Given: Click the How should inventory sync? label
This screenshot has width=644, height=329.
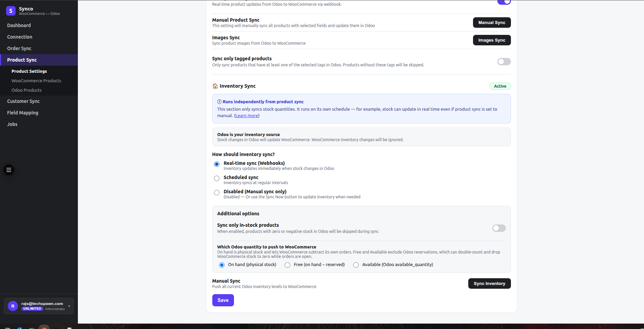Looking at the screenshot, I should 243,154.
